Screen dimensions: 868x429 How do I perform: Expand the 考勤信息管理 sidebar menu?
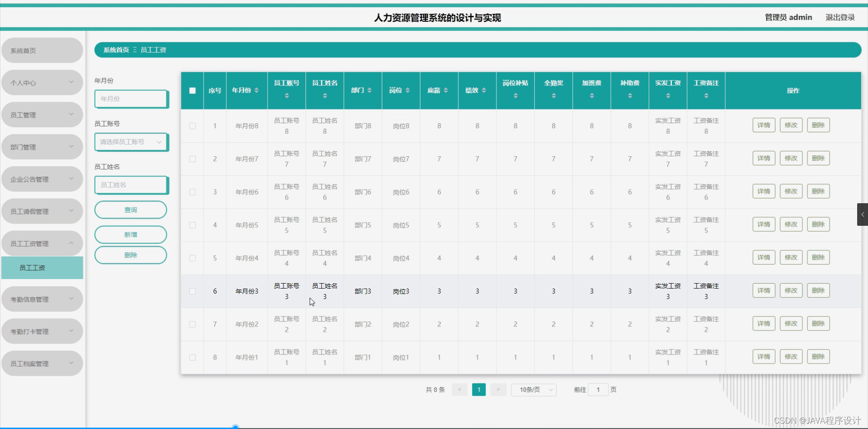tap(42, 299)
